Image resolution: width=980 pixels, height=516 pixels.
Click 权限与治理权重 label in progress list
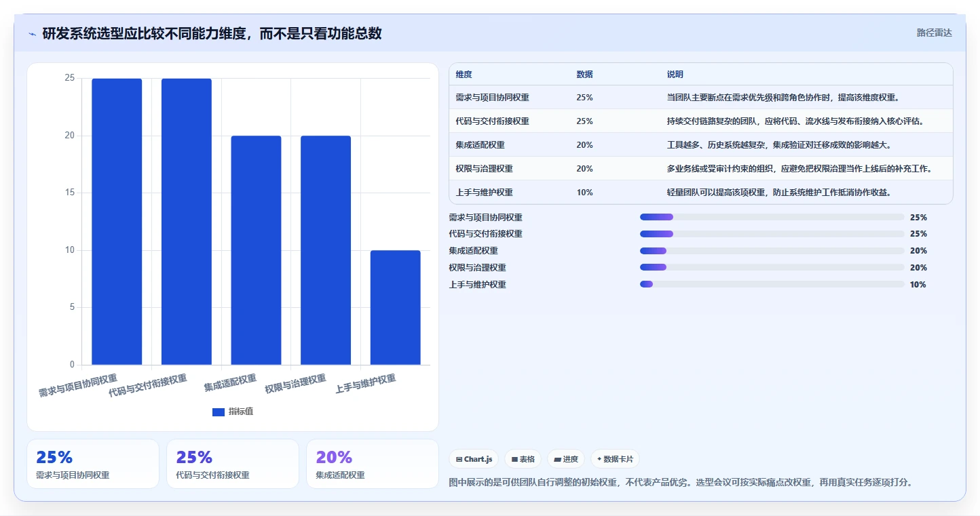(x=478, y=268)
